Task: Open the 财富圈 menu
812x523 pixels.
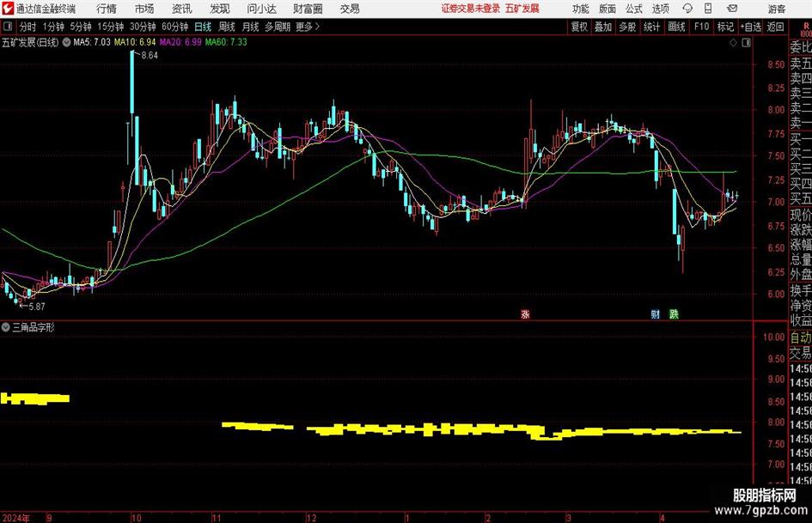Action: click(308, 9)
